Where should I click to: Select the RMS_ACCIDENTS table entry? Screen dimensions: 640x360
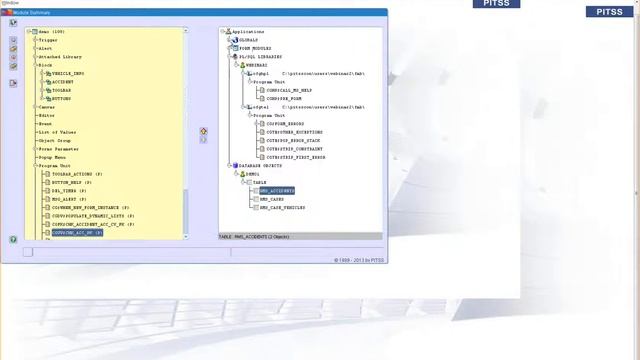(x=277, y=191)
